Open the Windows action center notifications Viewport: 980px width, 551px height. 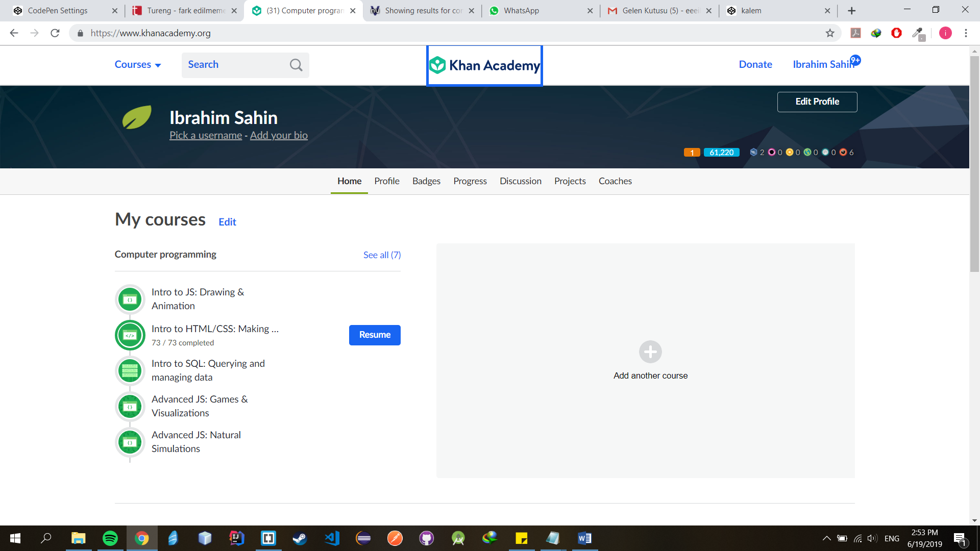click(960, 539)
